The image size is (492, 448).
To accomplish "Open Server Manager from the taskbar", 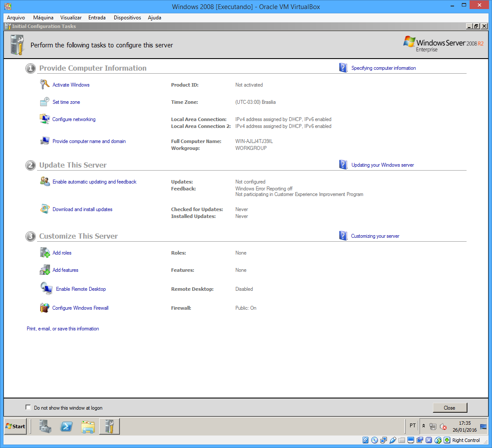I will click(45, 427).
